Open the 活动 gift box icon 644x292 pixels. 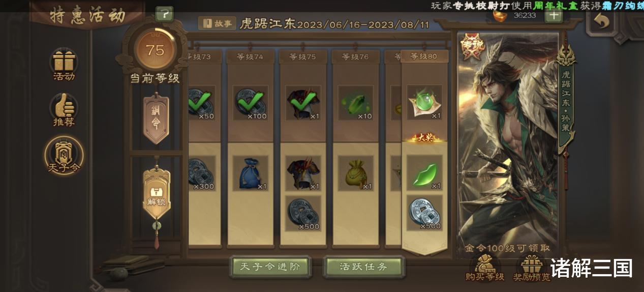[64, 62]
